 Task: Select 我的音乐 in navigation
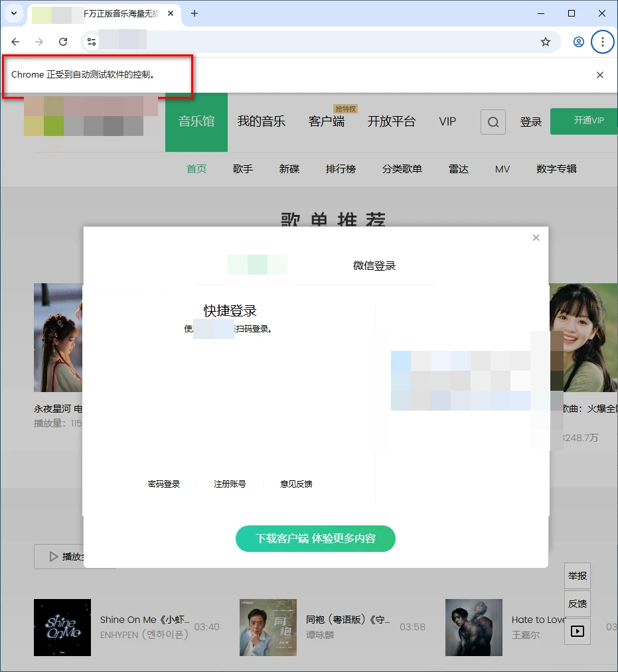tap(262, 121)
